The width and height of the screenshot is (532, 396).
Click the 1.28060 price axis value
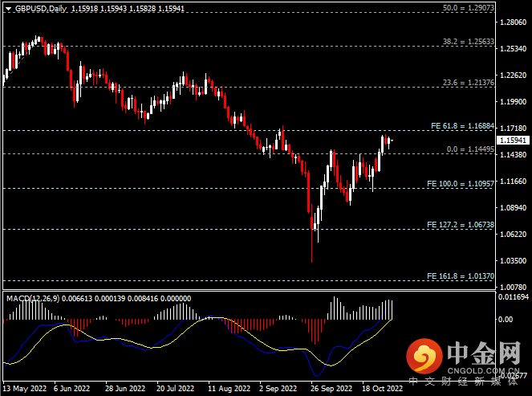514,22
